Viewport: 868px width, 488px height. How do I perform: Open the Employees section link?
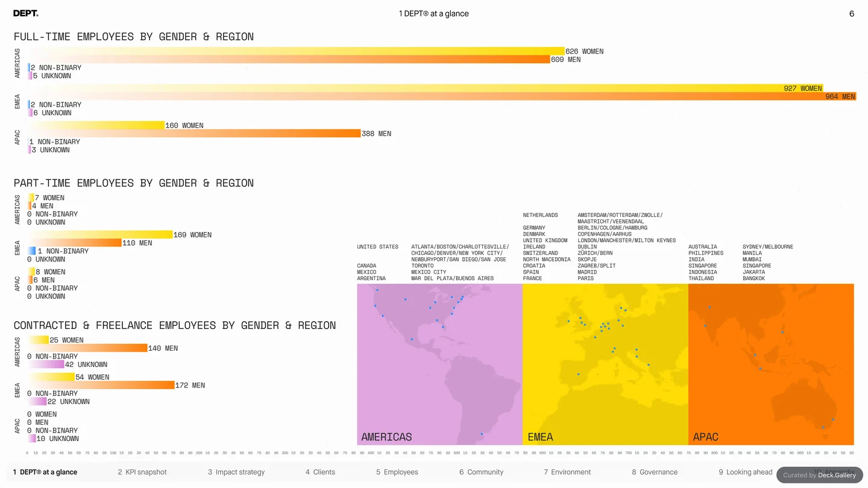(x=397, y=472)
